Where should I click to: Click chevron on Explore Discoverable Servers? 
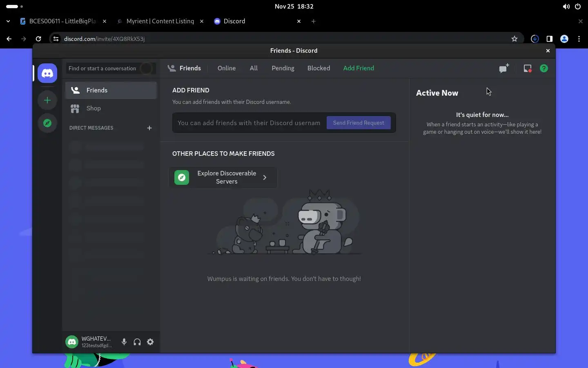pos(265,177)
